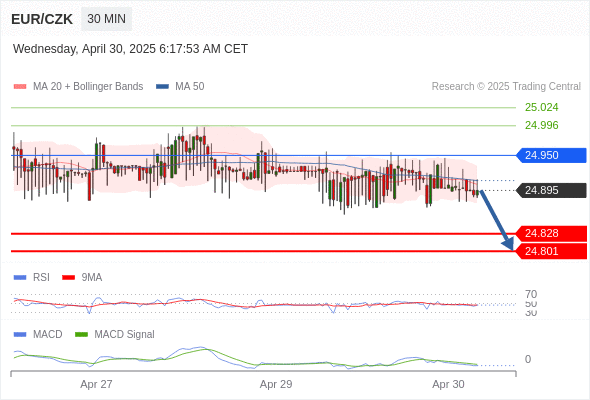This screenshot has height=400, width=590.
Task: Click the Apr 30 date axis label
Action: (x=448, y=384)
